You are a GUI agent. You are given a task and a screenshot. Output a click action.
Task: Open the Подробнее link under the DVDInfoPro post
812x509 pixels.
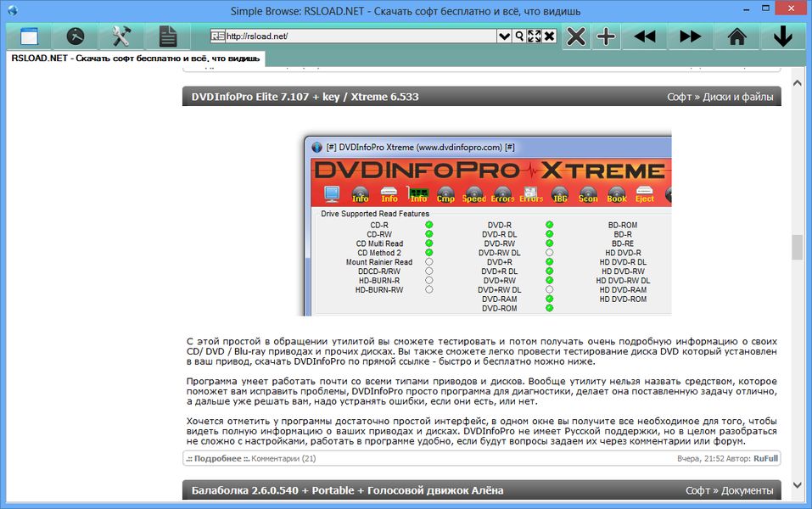click(217, 458)
